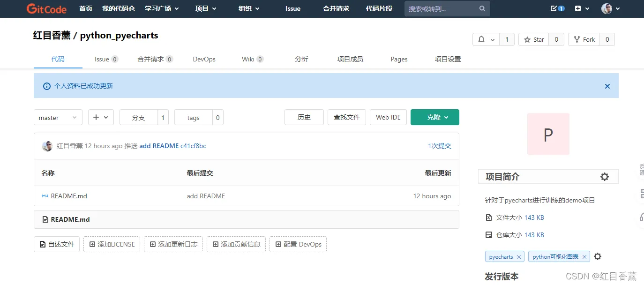Open 代码片段 in top navigation

379,8
